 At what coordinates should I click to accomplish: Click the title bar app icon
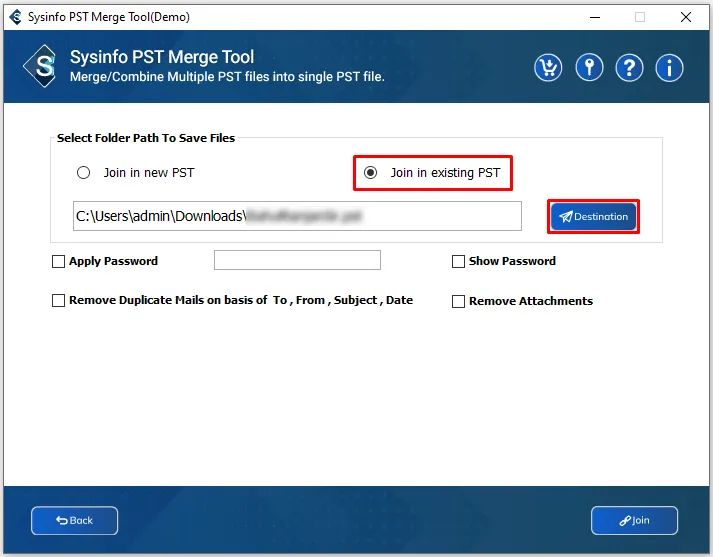[x=15, y=17]
